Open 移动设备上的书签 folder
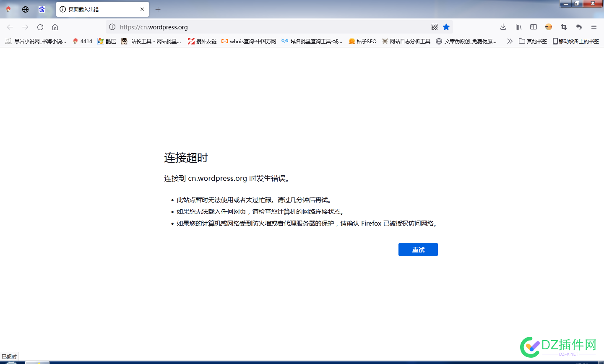This screenshot has width=604, height=364. 575,41
